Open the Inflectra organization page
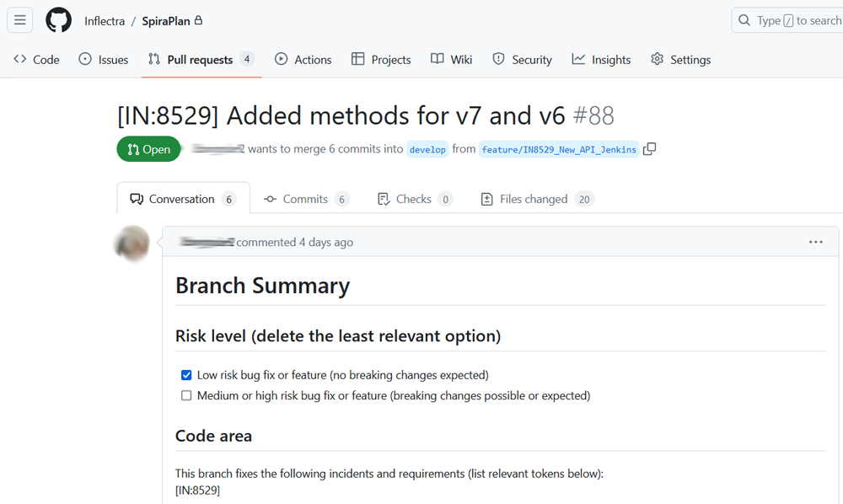This screenshot has height=504, width=843. pyautogui.click(x=105, y=19)
